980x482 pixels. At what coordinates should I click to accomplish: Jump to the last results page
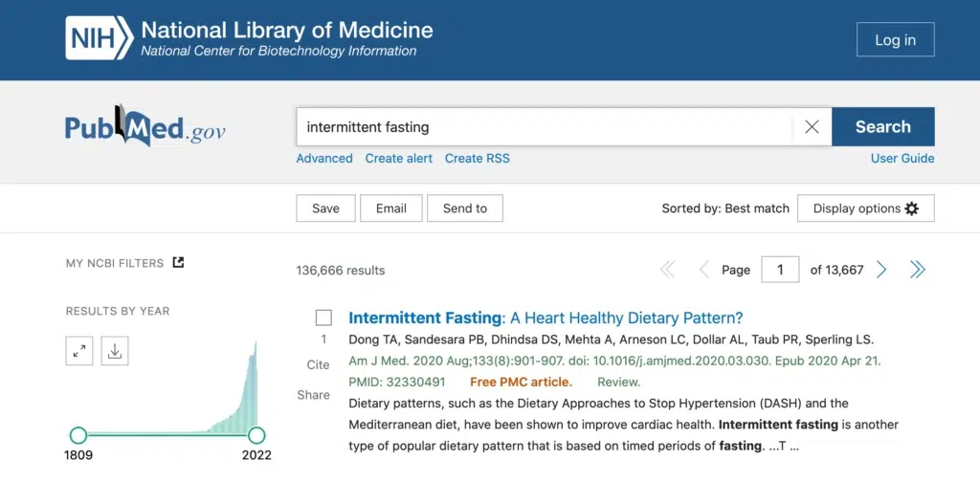(x=917, y=270)
